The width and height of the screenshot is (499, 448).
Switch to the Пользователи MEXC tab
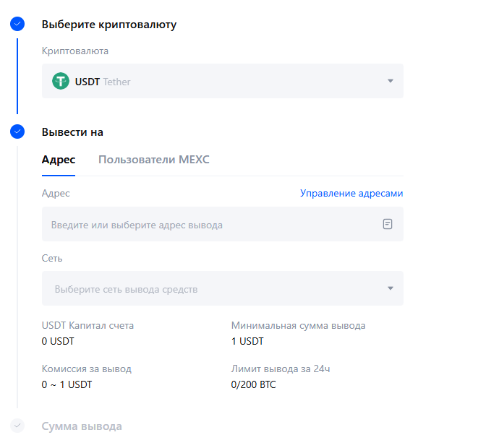pyautogui.click(x=154, y=160)
